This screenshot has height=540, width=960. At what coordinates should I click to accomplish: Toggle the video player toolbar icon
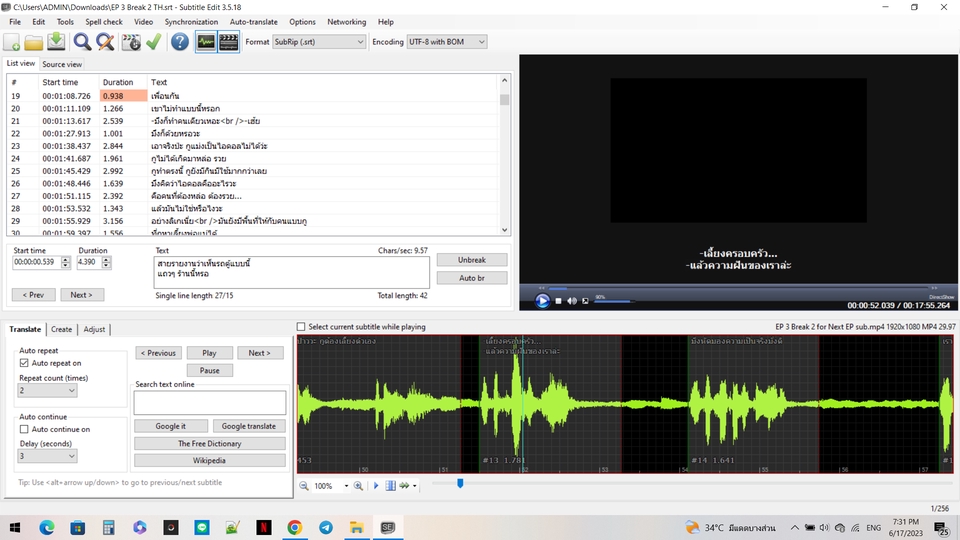(228, 42)
